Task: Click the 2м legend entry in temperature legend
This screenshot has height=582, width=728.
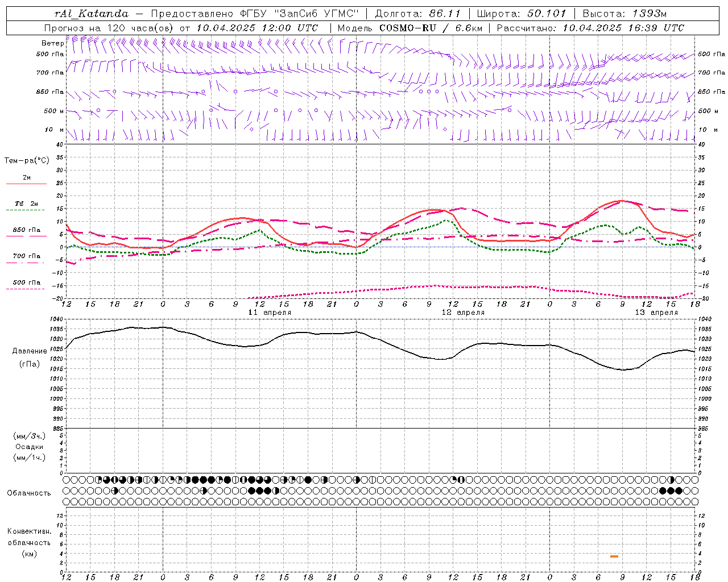Action: (27, 178)
